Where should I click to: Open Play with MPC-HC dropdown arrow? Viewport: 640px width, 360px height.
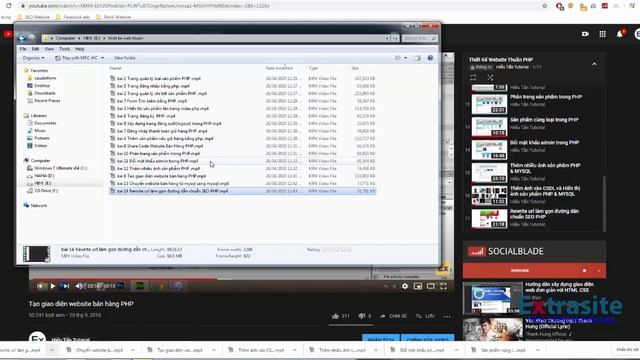click(x=102, y=58)
